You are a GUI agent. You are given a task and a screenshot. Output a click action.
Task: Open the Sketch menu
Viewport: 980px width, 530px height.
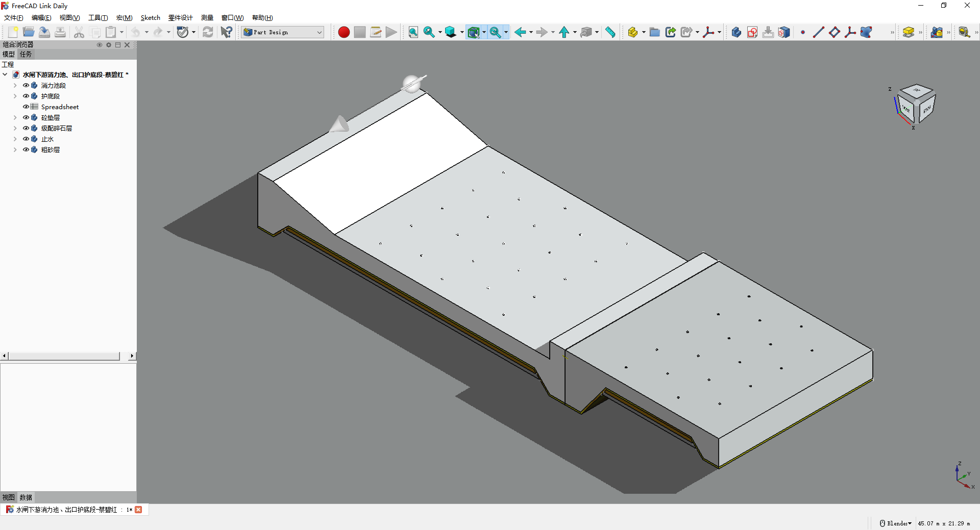pyautogui.click(x=150, y=18)
